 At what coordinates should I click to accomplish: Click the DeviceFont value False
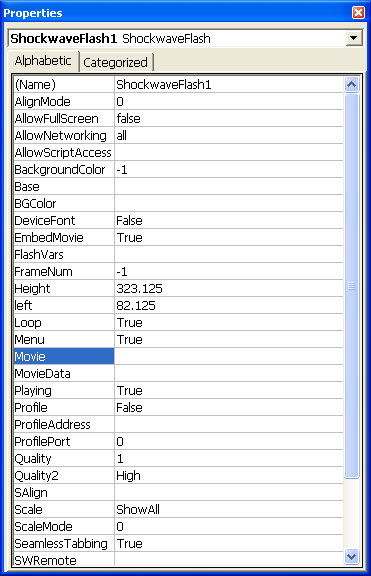pos(229,220)
